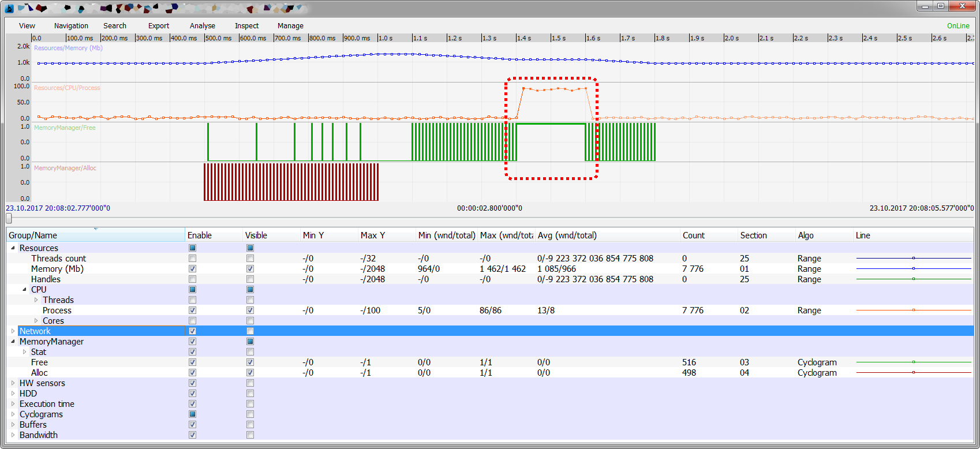Click line color preview for Free row
The image size is (980, 449).
914,362
